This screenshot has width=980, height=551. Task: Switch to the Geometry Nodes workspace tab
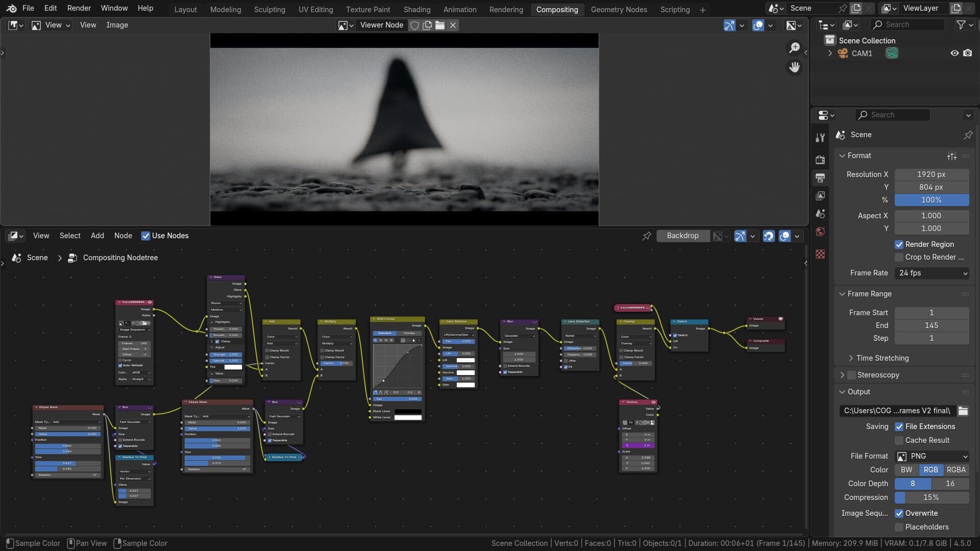tap(619, 10)
